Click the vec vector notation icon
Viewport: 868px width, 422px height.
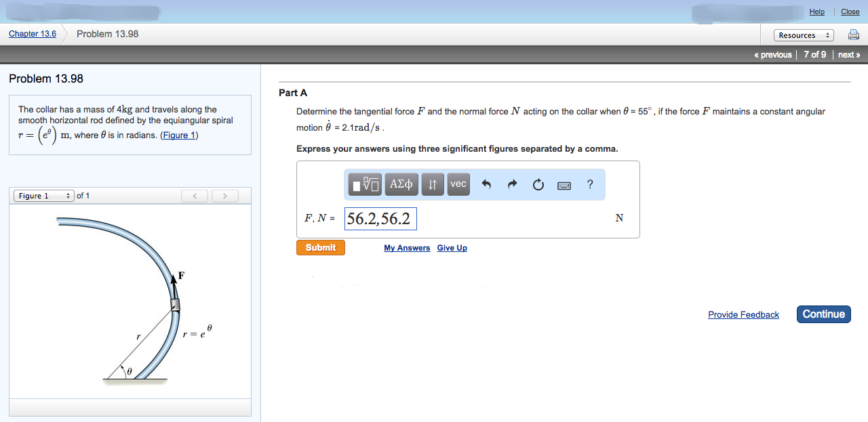click(458, 184)
